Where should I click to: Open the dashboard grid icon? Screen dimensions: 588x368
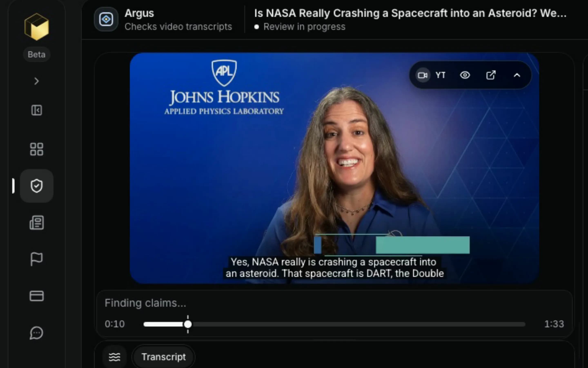[x=37, y=149]
